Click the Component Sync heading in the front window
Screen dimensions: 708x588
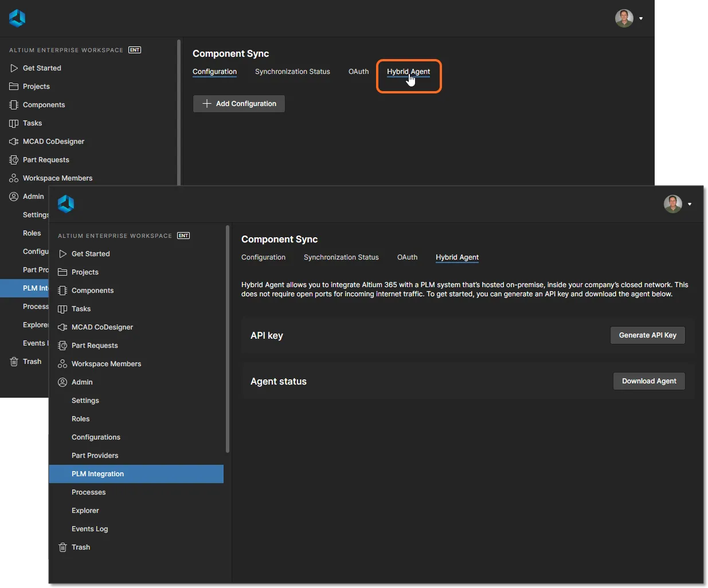tap(279, 240)
